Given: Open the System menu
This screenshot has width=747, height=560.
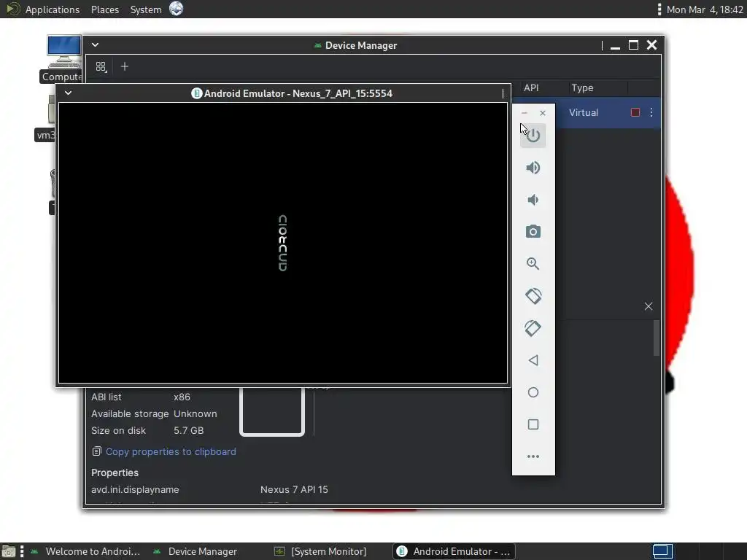Looking at the screenshot, I should (x=146, y=9).
